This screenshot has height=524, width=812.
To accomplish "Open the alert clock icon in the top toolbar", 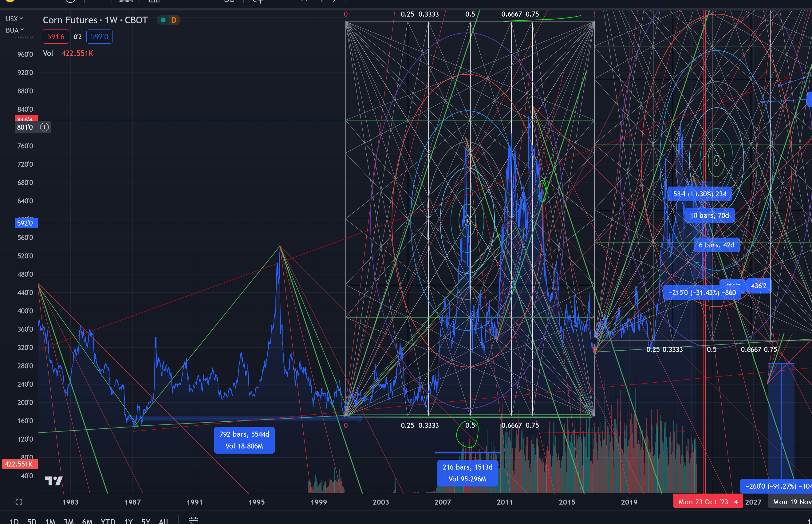I will [70, 1].
